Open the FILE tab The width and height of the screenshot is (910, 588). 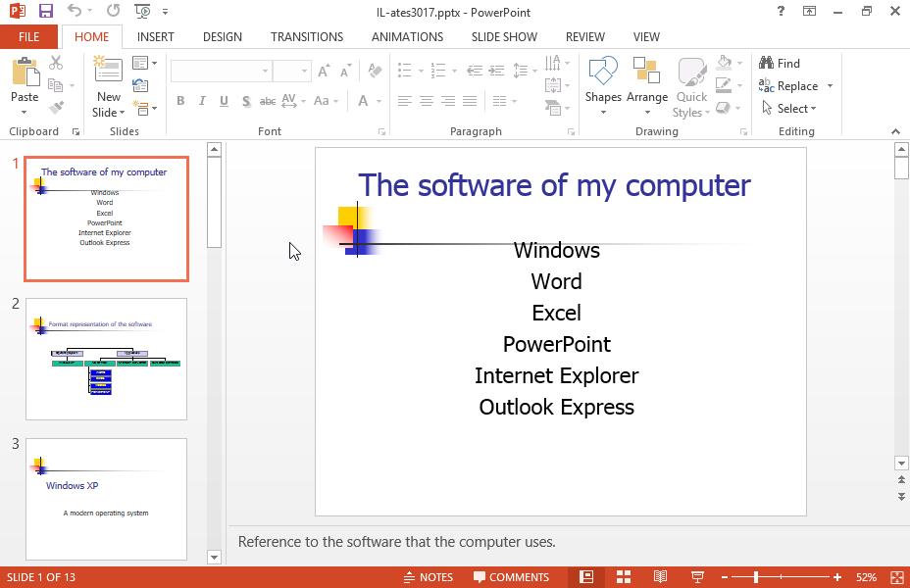click(x=29, y=37)
